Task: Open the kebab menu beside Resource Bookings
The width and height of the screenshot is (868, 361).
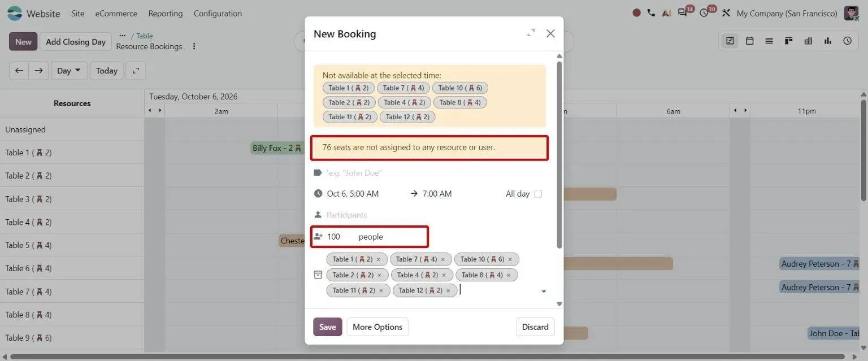Action: [194, 46]
